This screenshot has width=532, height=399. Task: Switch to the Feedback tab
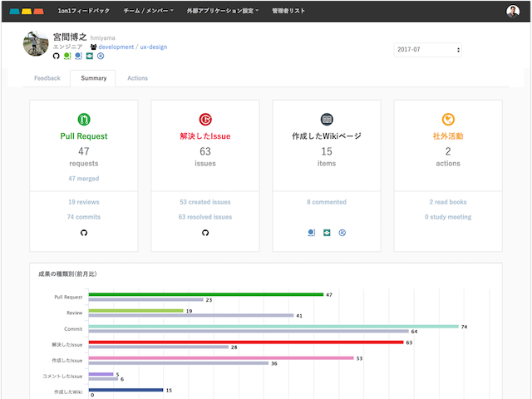(x=47, y=78)
